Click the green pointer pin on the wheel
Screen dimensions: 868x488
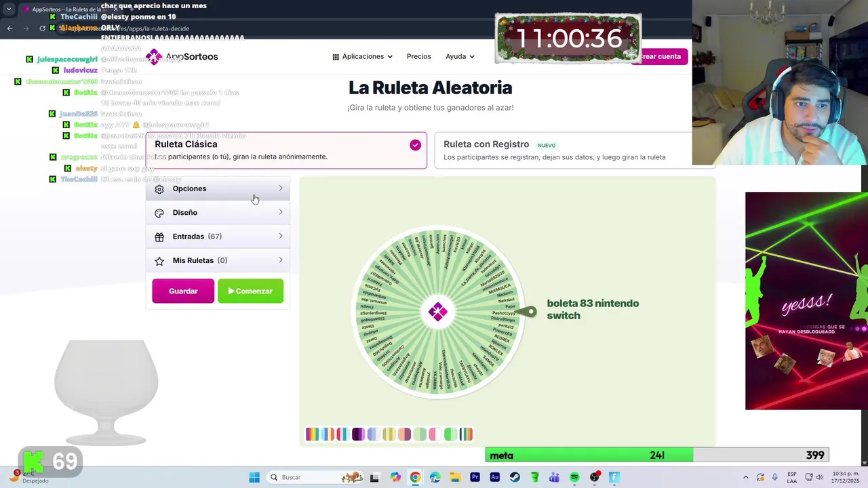526,311
